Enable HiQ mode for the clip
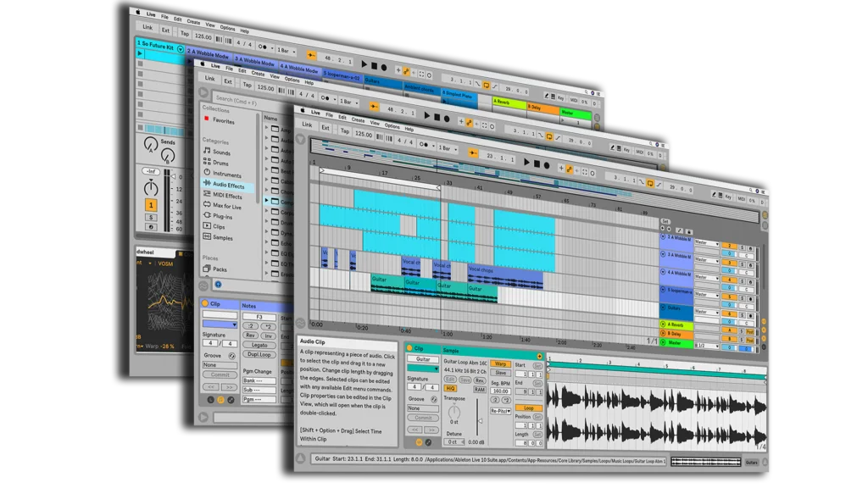Image resolution: width=868 pixels, height=488 pixels. (x=451, y=388)
